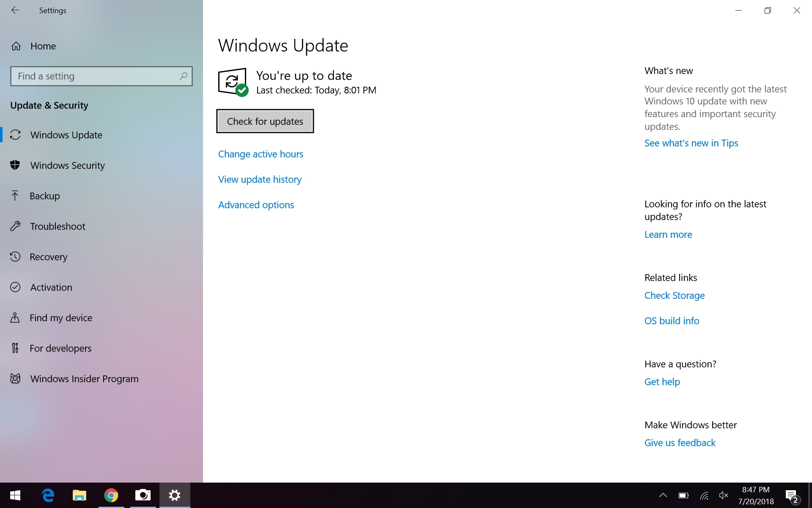Open OS build info link
Viewport: 812px width, 508px height.
tap(672, 321)
